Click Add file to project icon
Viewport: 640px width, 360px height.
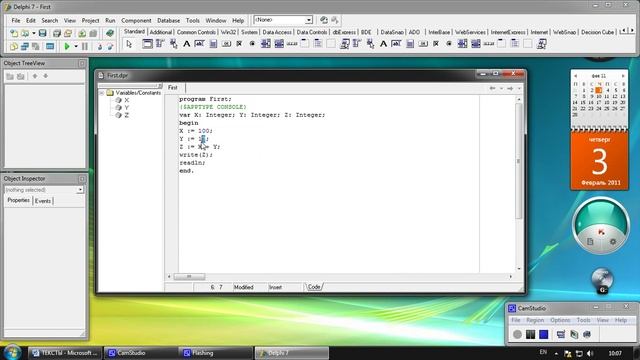point(82,33)
